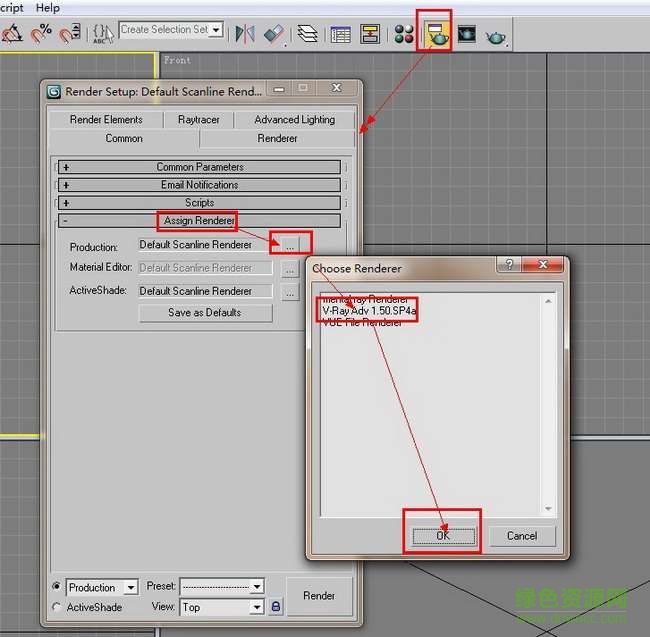The width and height of the screenshot is (650, 637).
Task: Click OK in Choose Renderer dialog
Action: [443, 535]
